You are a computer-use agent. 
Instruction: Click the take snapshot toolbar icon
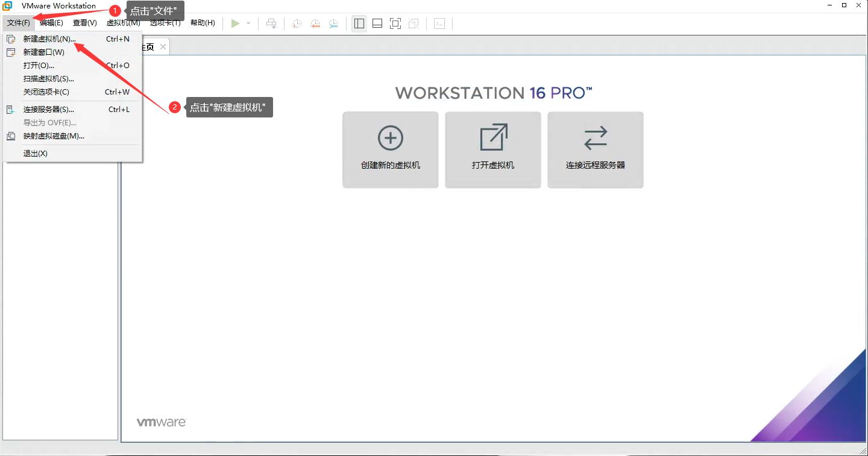point(297,23)
